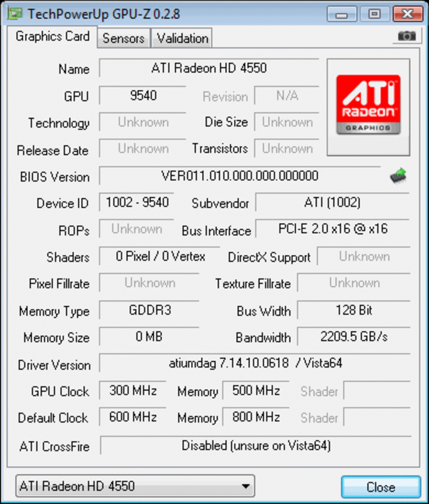Switch to the Sensors tab

click(x=123, y=38)
